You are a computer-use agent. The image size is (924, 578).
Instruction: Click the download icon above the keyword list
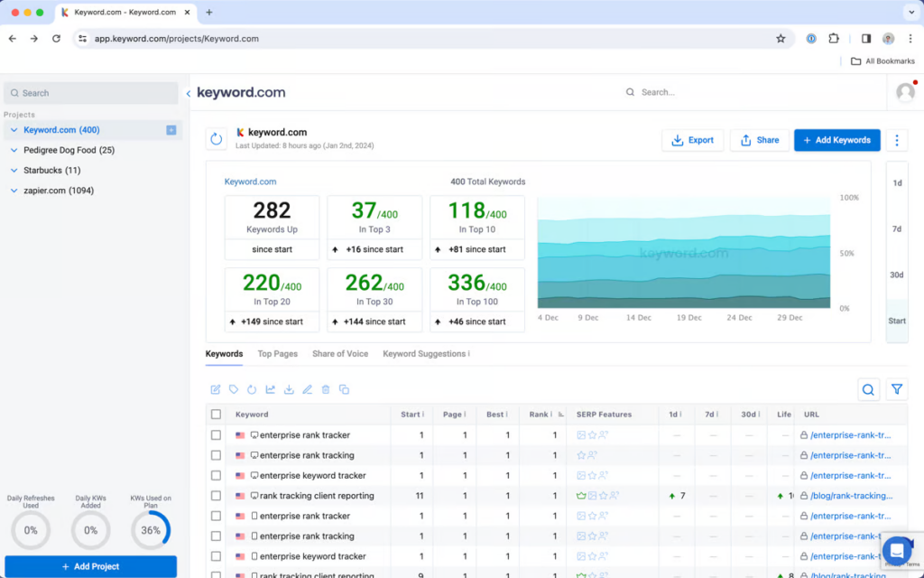(291, 389)
